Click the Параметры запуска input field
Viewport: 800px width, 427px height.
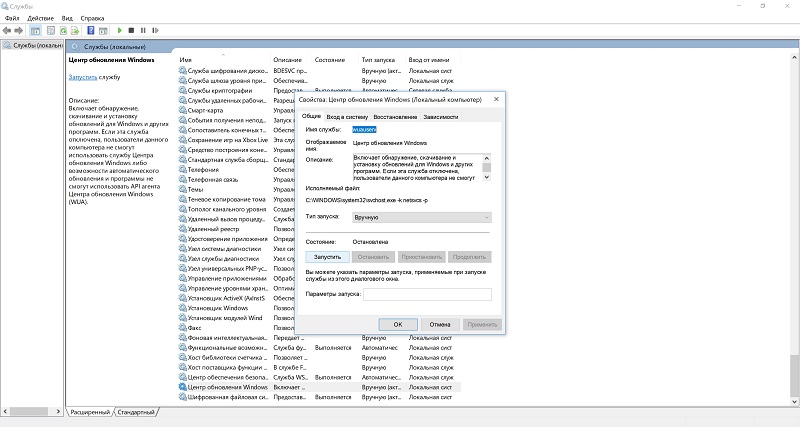coord(428,294)
